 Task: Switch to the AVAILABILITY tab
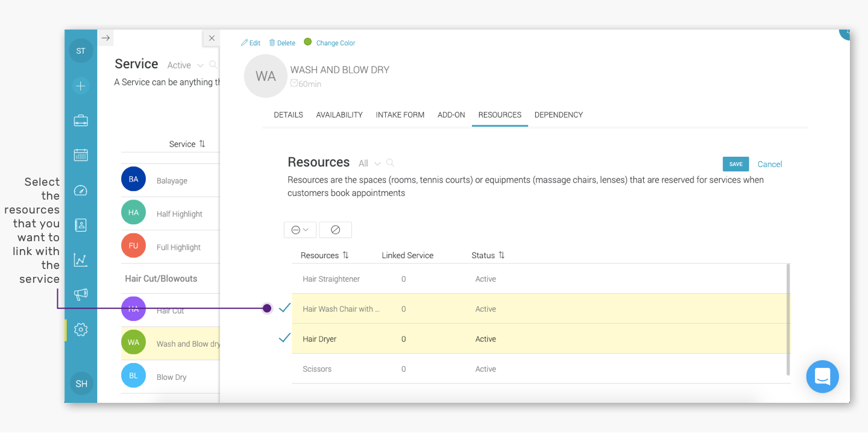point(339,115)
